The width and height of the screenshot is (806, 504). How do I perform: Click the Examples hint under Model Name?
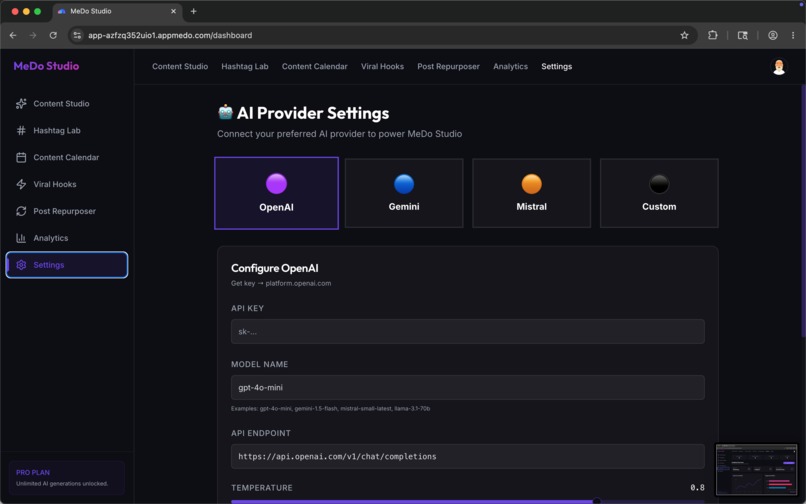pyautogui.click(x=331, y=409)
